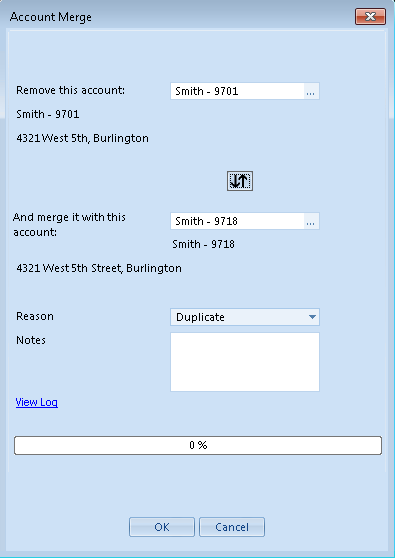The height and width of the screenshot is (558, 395).
Task: Open the Reason dropdown showing Duplicate
Action: pyautogui.click(x=245, y=317)
